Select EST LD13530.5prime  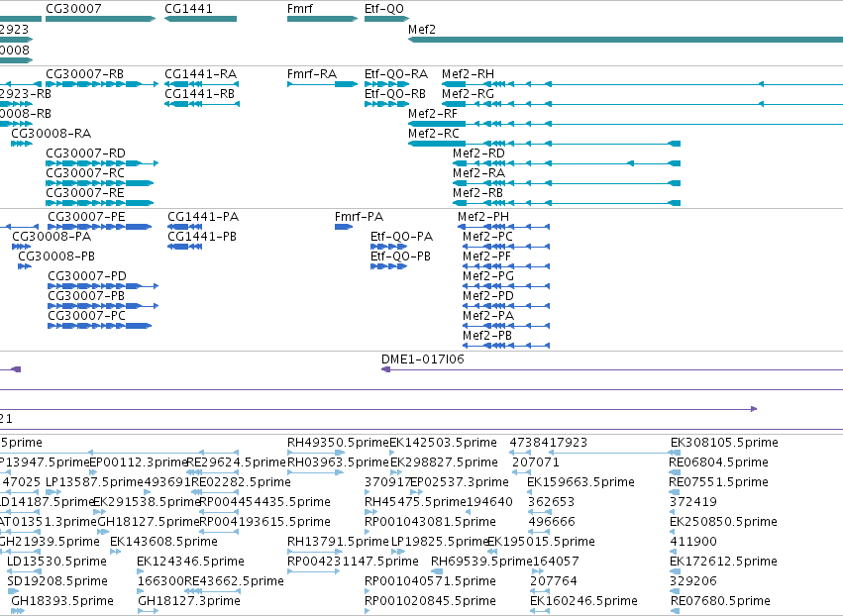[24, 571]
